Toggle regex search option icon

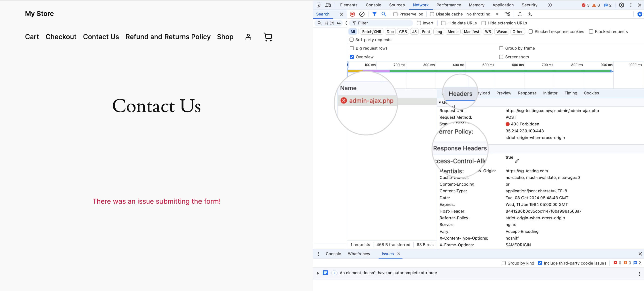point(332,23)
